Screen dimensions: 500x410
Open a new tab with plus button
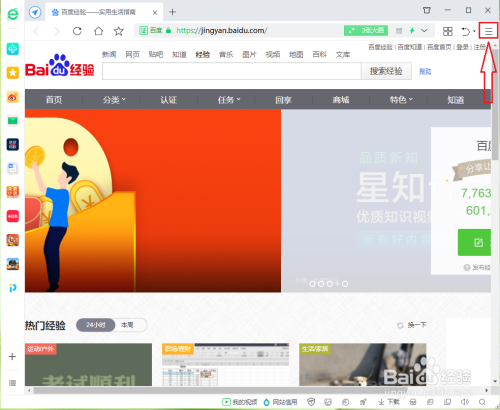pyautogui.click(x=172, y=12)
